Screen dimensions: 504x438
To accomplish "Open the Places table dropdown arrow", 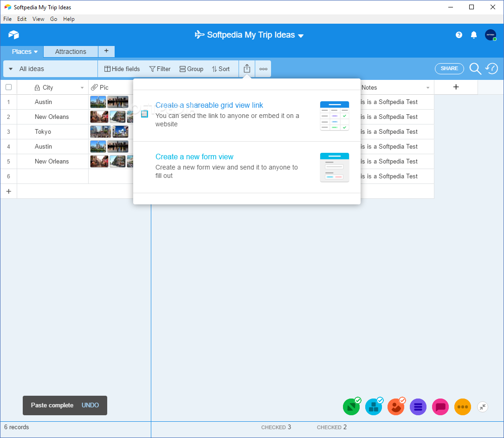I will coord(36,52).
